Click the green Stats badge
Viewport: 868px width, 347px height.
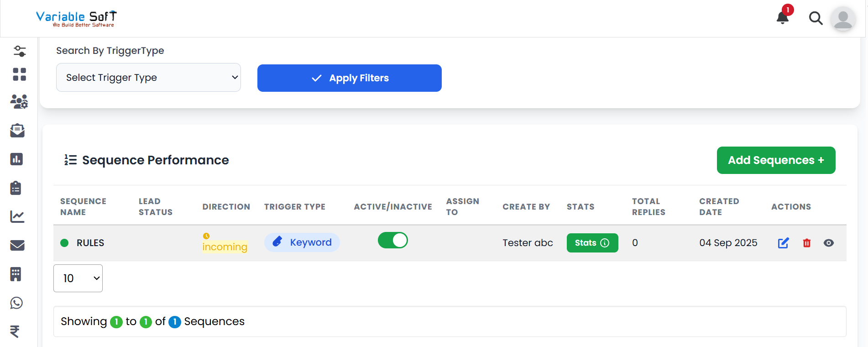592,243
